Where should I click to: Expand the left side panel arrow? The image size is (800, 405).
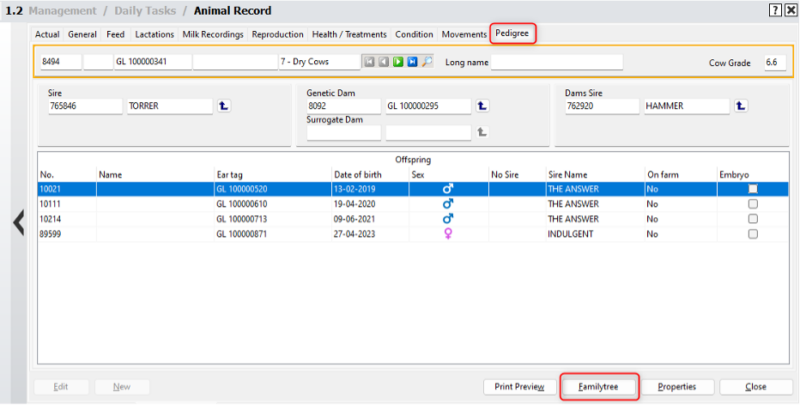17,222
